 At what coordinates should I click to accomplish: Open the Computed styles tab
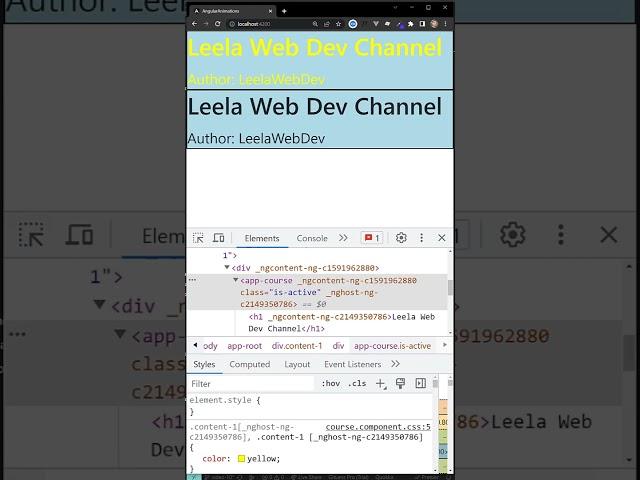click(x=249, y=365)
